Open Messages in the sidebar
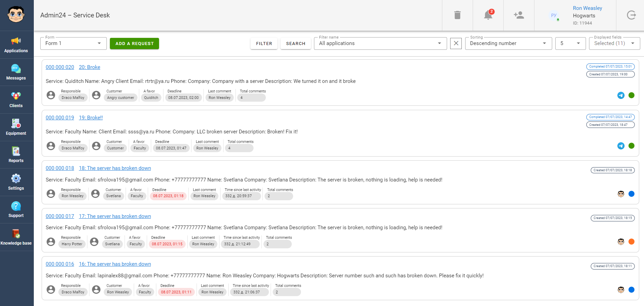Viewport: 644px width, 306px height. click(16, 72)
